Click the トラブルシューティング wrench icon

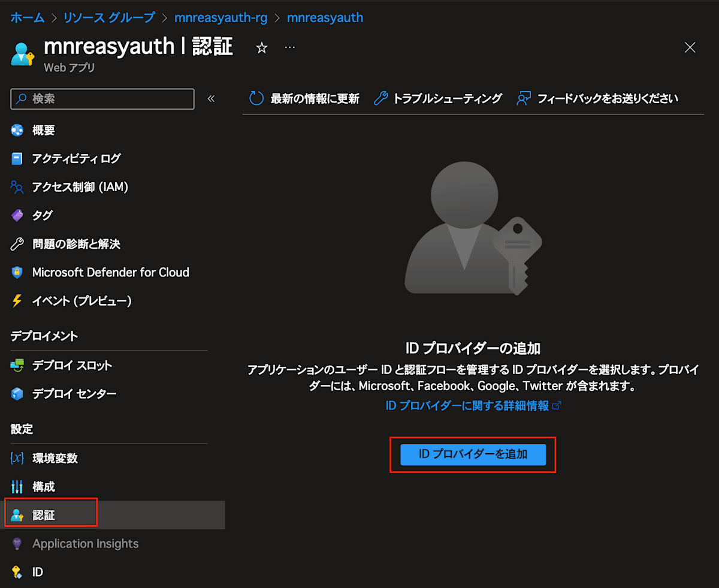[x=380, y=99]
